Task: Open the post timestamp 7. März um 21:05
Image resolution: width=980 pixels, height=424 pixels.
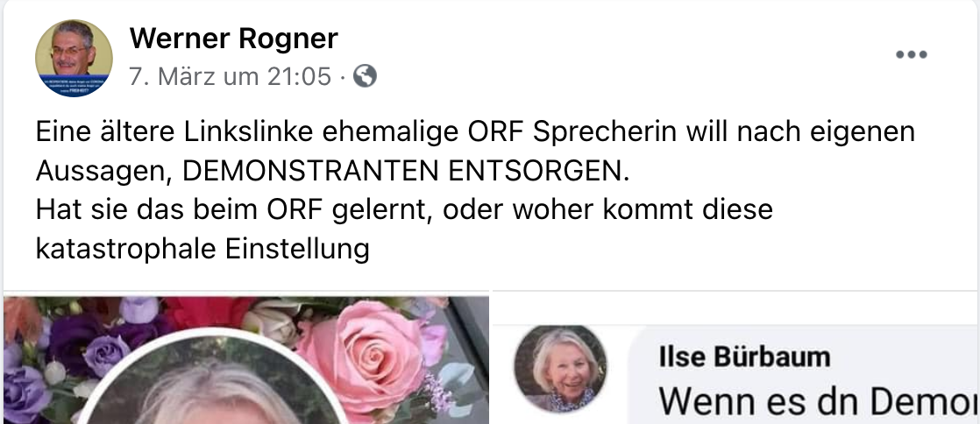Action: click(x=230, y=76)
